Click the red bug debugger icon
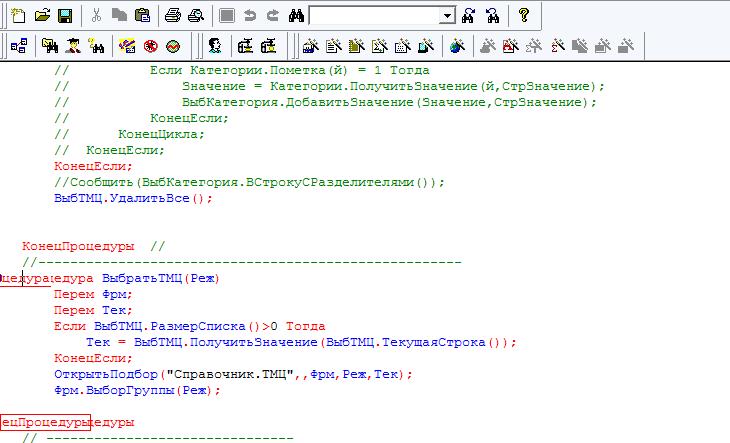Screen dimensions: 730x443 151,46
